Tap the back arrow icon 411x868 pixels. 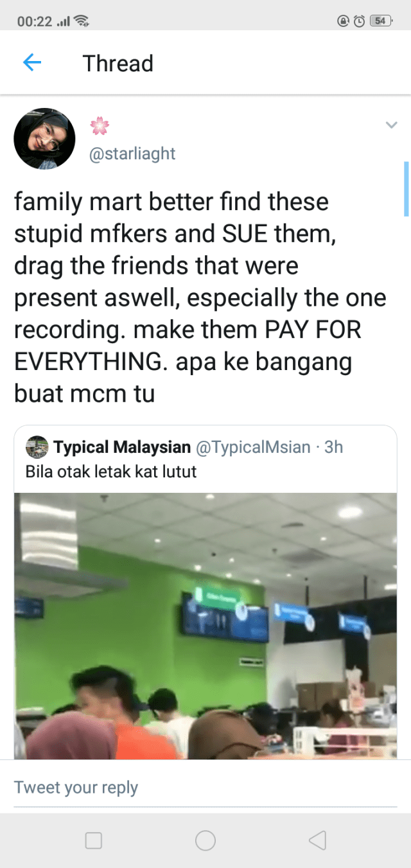pyautogui.click(x=31, y=63)
